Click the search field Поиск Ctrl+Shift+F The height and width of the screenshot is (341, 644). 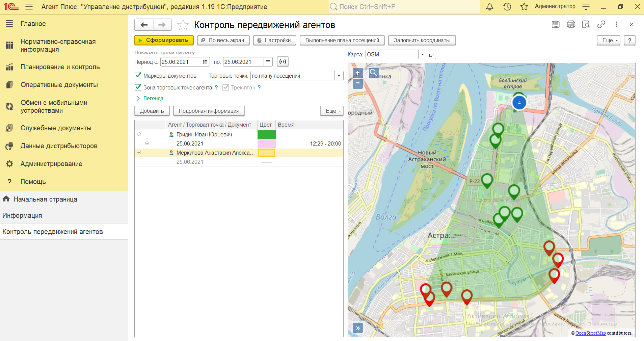tap(404, 6)
